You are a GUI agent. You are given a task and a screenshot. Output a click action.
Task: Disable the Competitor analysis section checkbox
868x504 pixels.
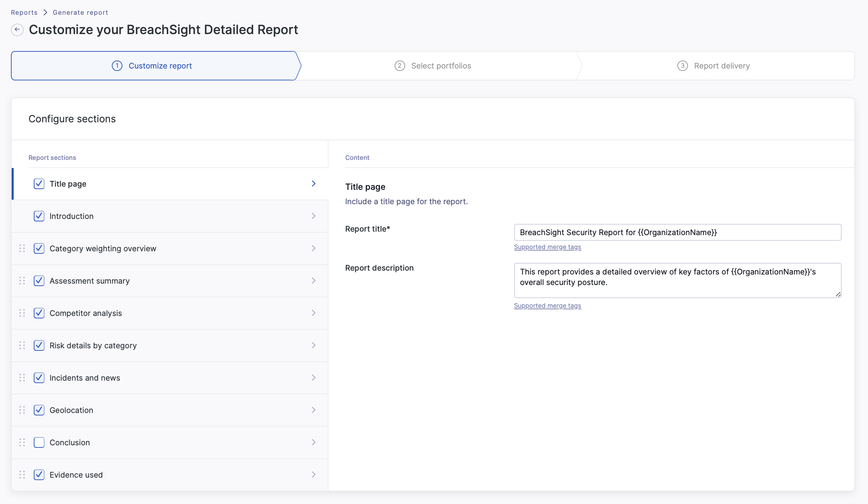(x=39, y=313)
